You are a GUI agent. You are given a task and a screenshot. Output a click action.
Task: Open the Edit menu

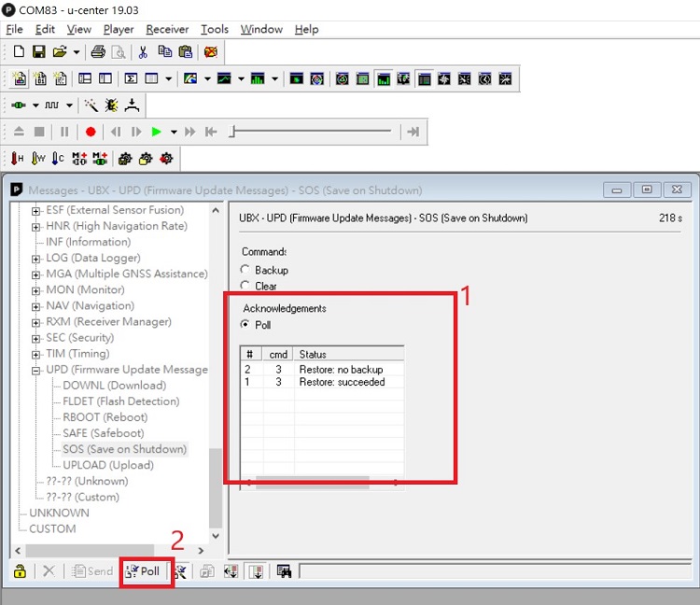click(45, 30)
